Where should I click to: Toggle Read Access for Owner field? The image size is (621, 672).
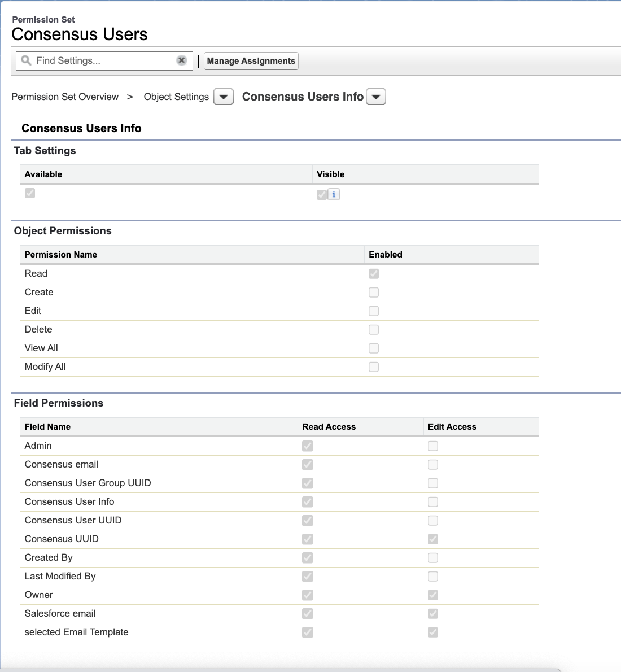coord(308,595)
